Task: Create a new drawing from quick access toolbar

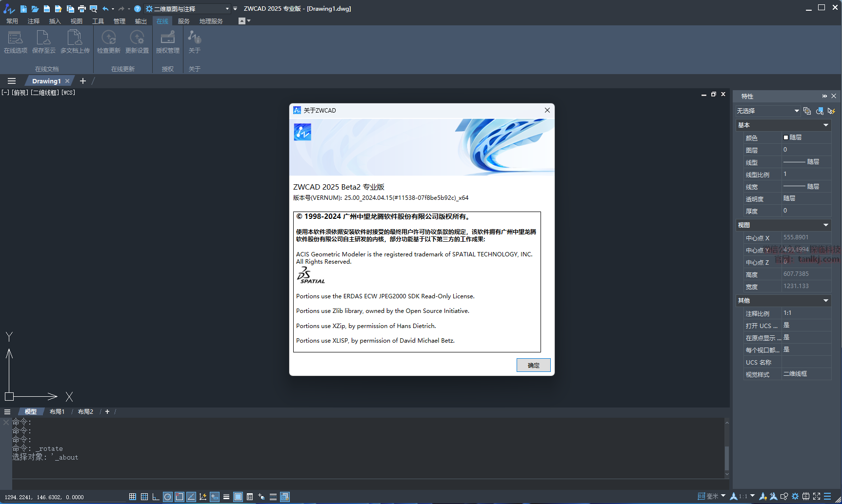Action: coord(23,9)
